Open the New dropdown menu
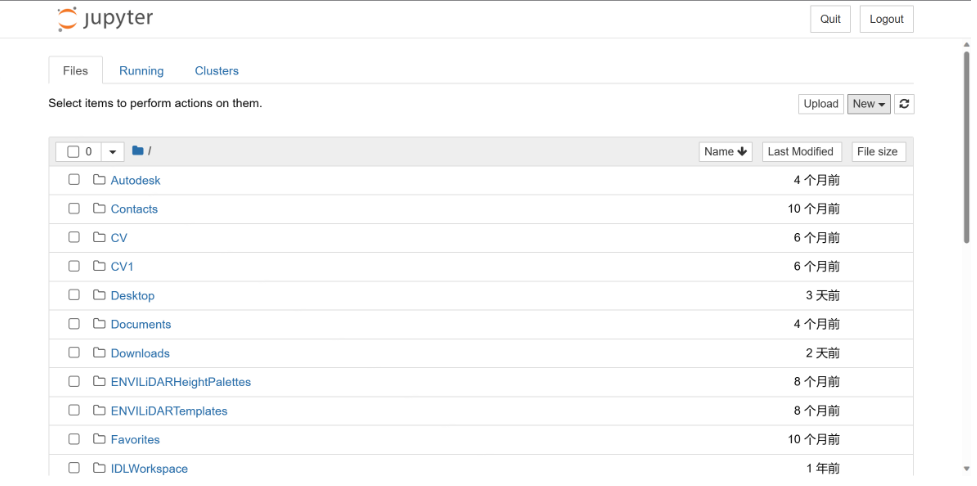This screenshot has height=486, width=977. 869,104
